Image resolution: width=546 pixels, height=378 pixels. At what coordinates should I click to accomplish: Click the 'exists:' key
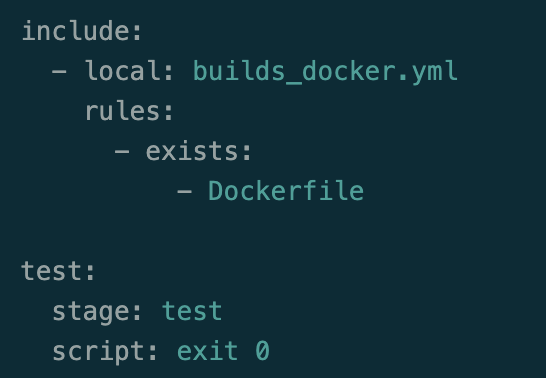coord(198,151)
